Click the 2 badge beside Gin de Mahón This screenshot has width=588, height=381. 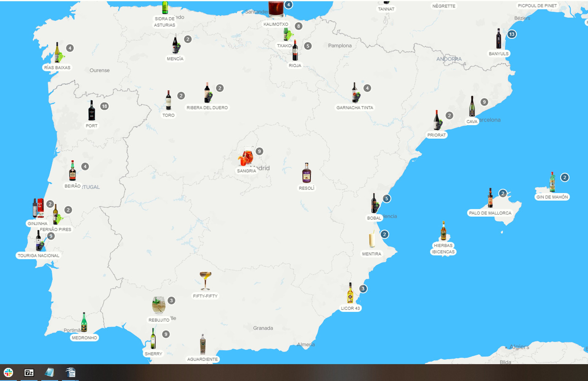coord(565,177)
